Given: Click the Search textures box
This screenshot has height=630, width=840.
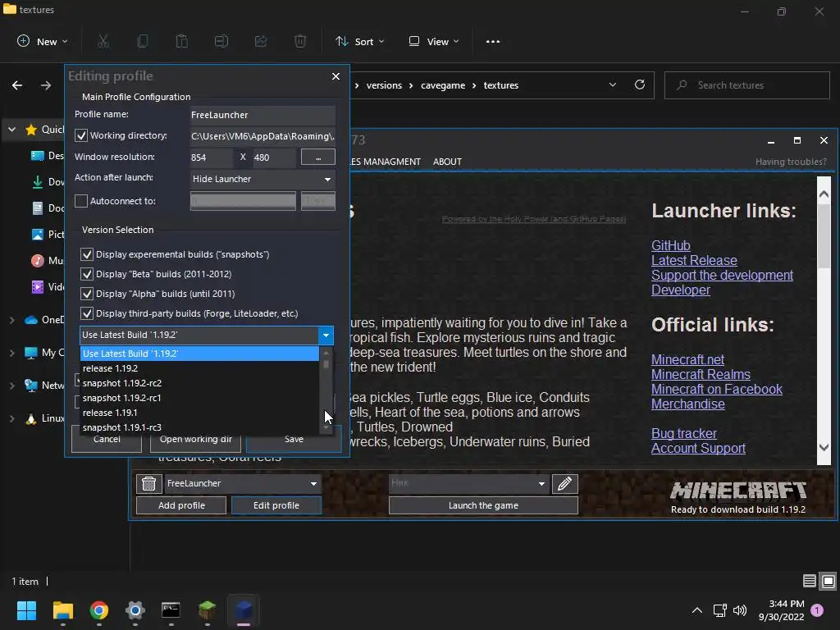Looking at the screenshot, I should click(x=746, y=85).
